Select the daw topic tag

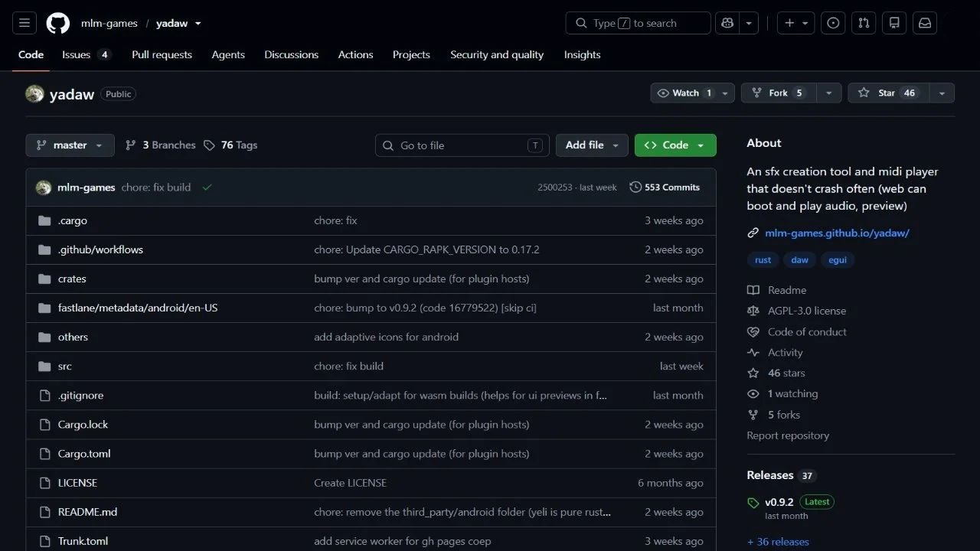(x=800, y=260)
